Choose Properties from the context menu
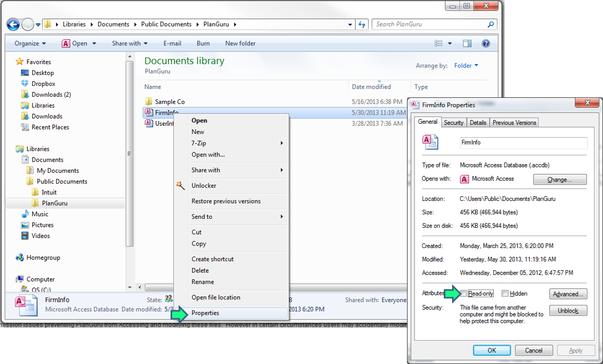Screen dimensions: 603x364 [x=232, y=313]
